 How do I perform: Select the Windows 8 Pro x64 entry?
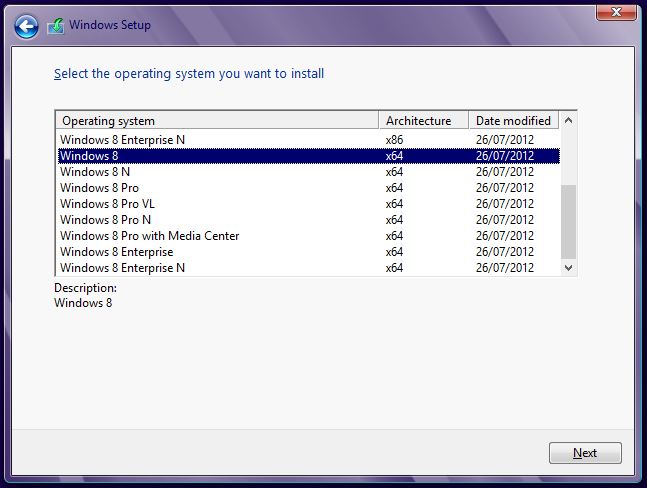pos(309,188)
